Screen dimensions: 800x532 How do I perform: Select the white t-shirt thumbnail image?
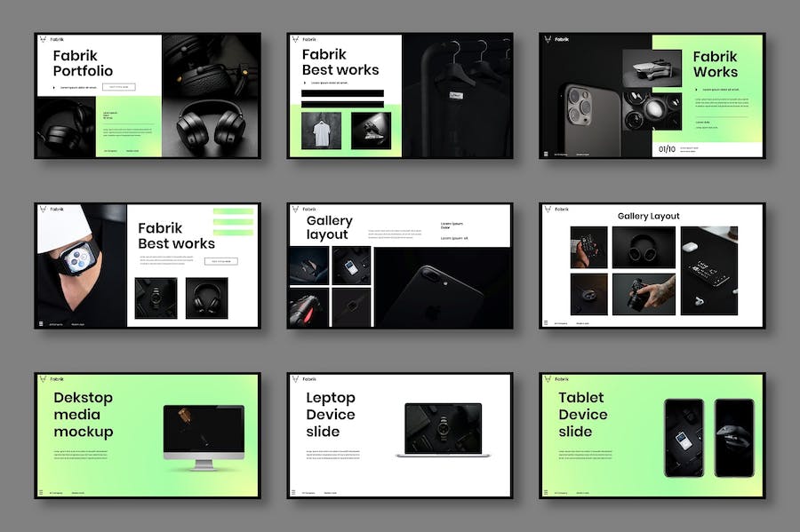tap(320, 131)
